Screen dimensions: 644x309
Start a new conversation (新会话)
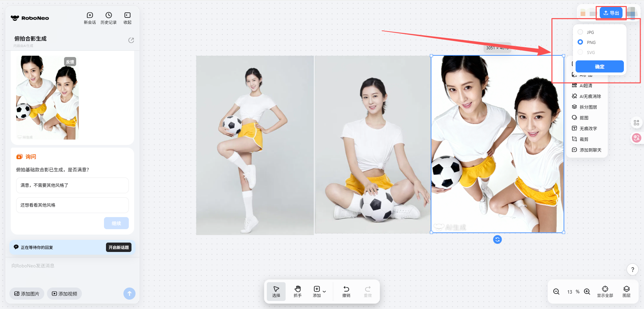tap(90, 18)
